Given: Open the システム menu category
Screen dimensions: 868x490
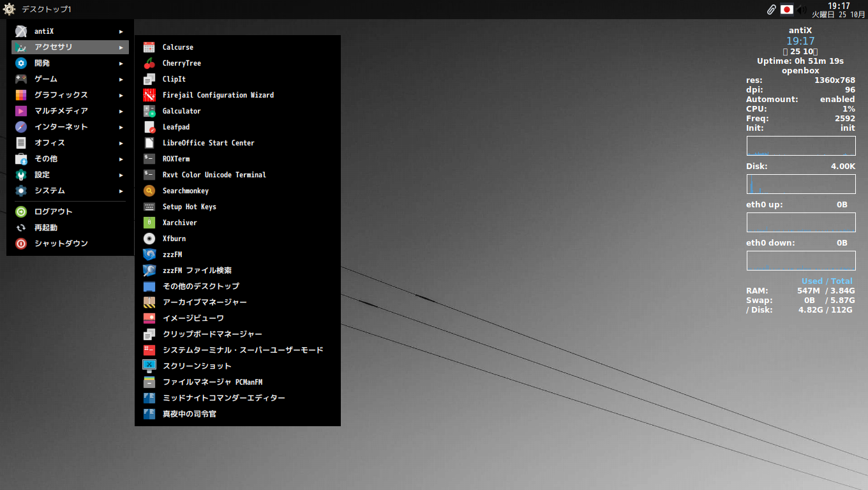Looking at the screenshot, I should [70, 191].
